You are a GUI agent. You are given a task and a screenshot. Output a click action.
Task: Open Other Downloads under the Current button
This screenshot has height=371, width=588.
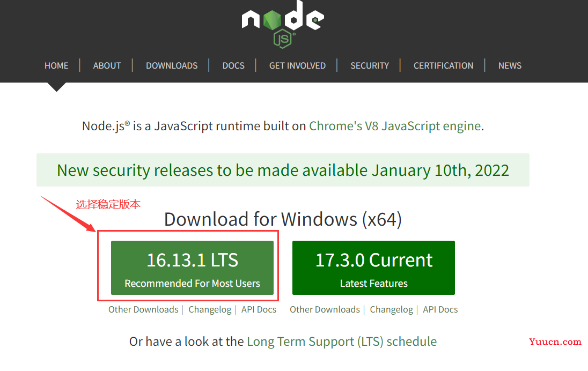click(325, 309)
